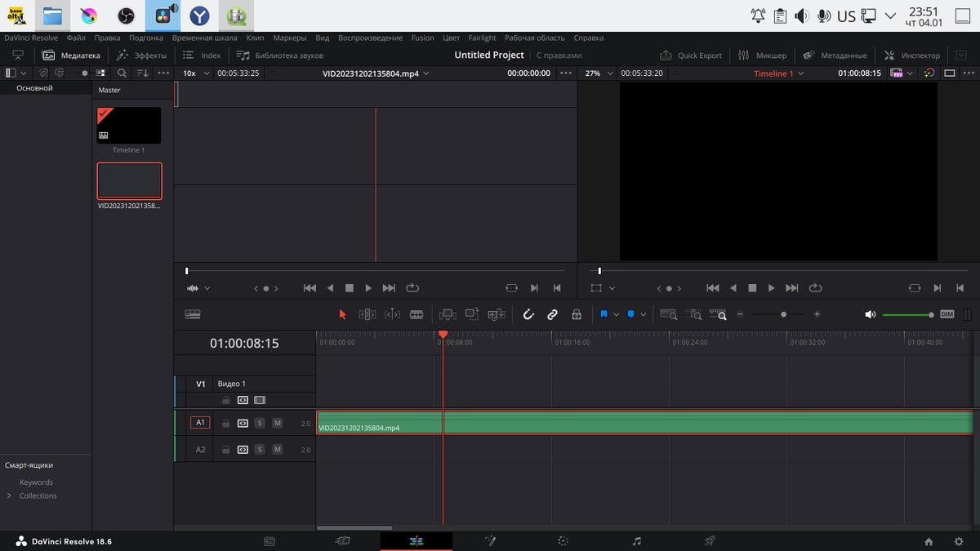Open the Fairlight audio page
The width and height of the screenshot is (980, 551).
click(x=635, y=540)
